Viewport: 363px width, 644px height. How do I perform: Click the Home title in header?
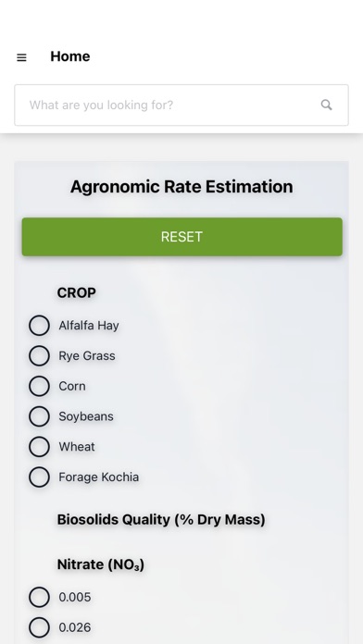[70, 56]
